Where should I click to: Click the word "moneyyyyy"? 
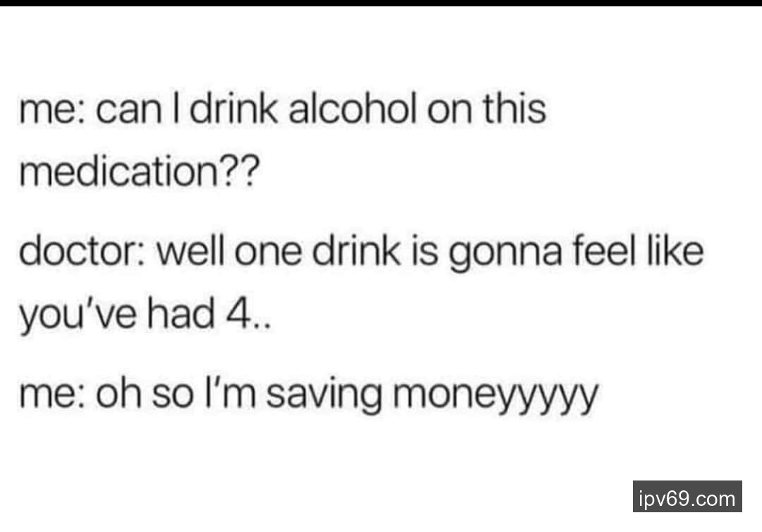(495, 394)
